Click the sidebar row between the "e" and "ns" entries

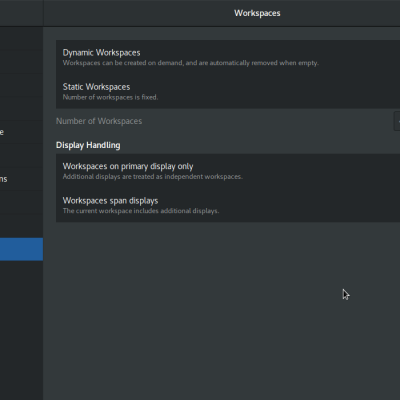pyautogui.click(x=21, y=156)
